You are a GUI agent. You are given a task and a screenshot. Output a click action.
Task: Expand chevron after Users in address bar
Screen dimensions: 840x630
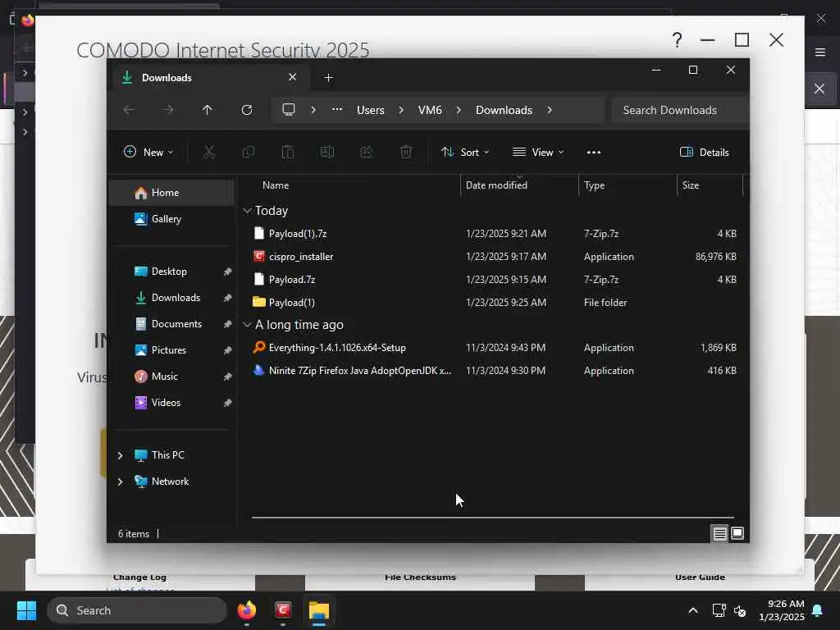click(400, 110)
